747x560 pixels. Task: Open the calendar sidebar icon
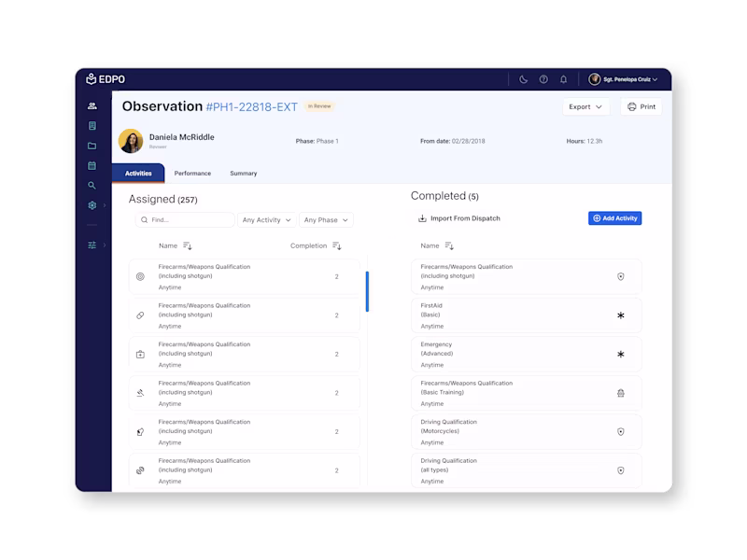(x=92, y=166)
